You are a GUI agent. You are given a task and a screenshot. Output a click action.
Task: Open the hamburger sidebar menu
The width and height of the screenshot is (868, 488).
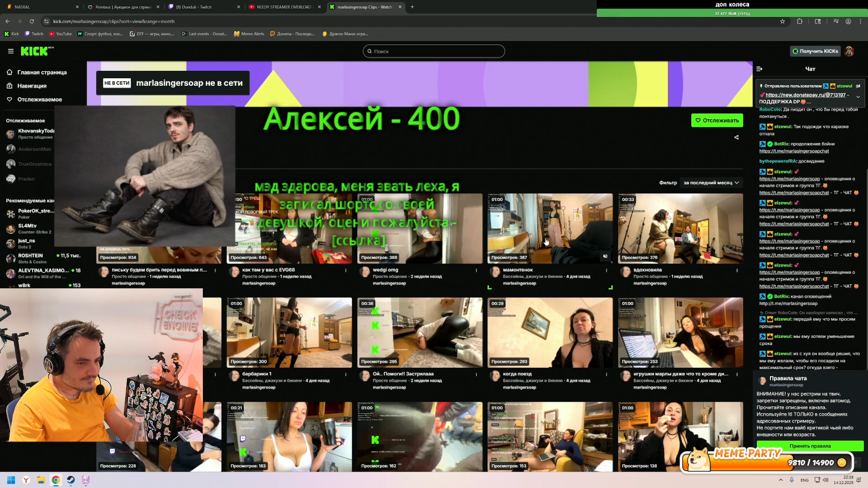pos(11,51)
